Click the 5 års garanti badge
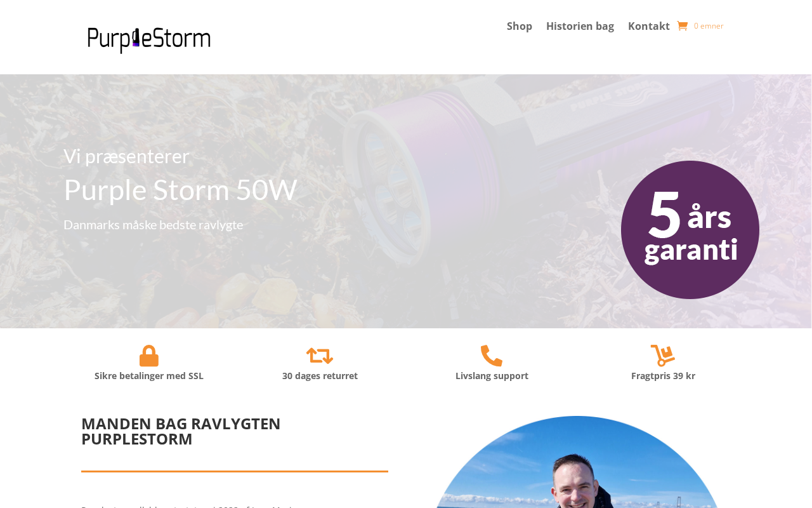Viewport: 812px width, 508px height. (690, 230)
